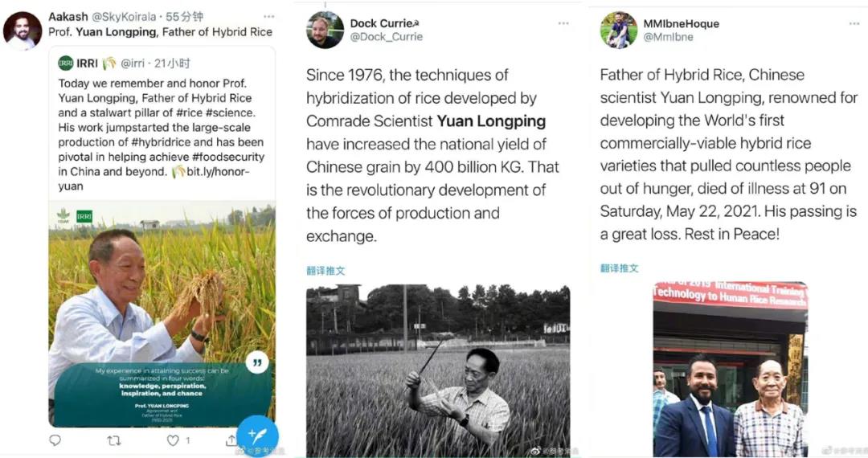Tap the blue compose tweet button
This screenshot has height=458, width=868.
257,435
